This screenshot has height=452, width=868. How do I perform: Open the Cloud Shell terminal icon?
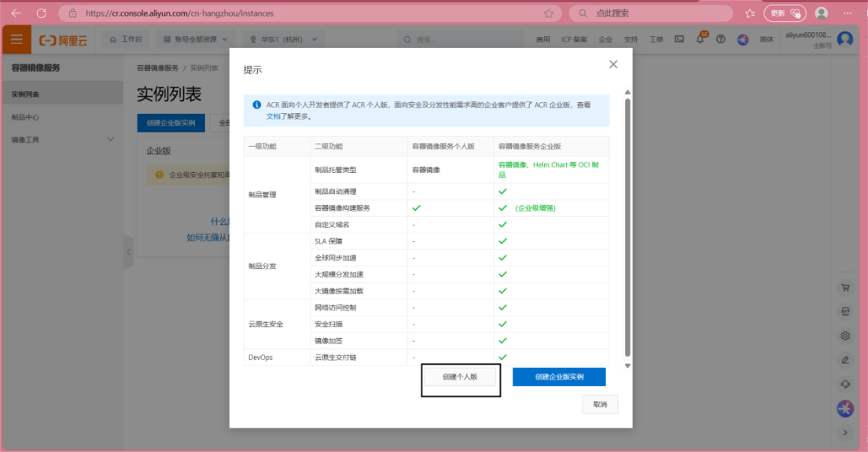point(679,39)
